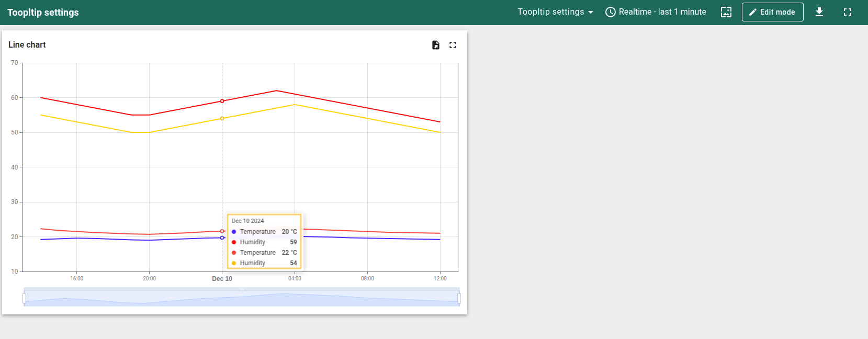868x339 pixels.
Task: Click the Humidity 59 row in the tooltip
Action: click(264, 242)
